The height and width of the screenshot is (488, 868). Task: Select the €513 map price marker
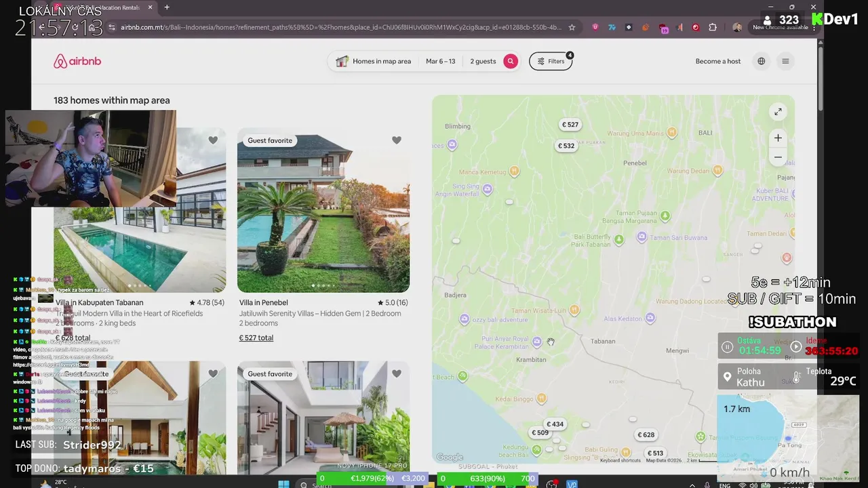655,453
